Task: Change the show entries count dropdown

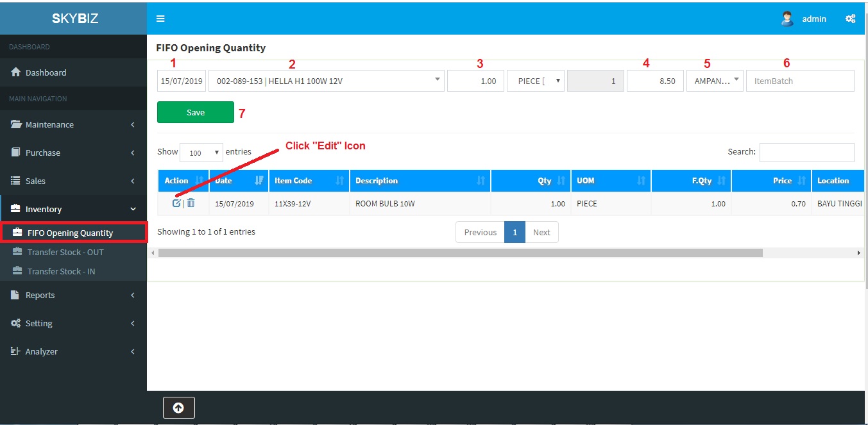Action: click(x=201, y=153)
